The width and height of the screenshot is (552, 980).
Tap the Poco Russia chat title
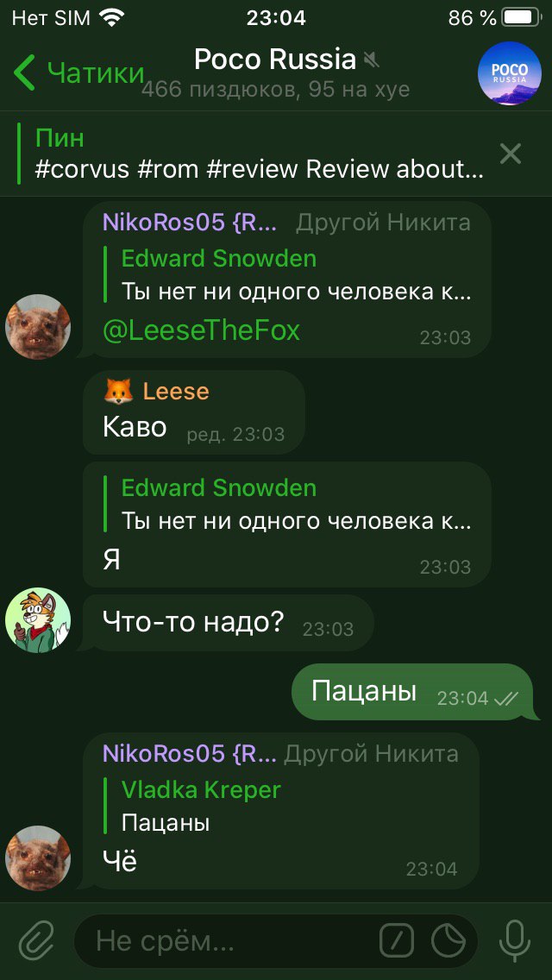[x=275, y=60]
